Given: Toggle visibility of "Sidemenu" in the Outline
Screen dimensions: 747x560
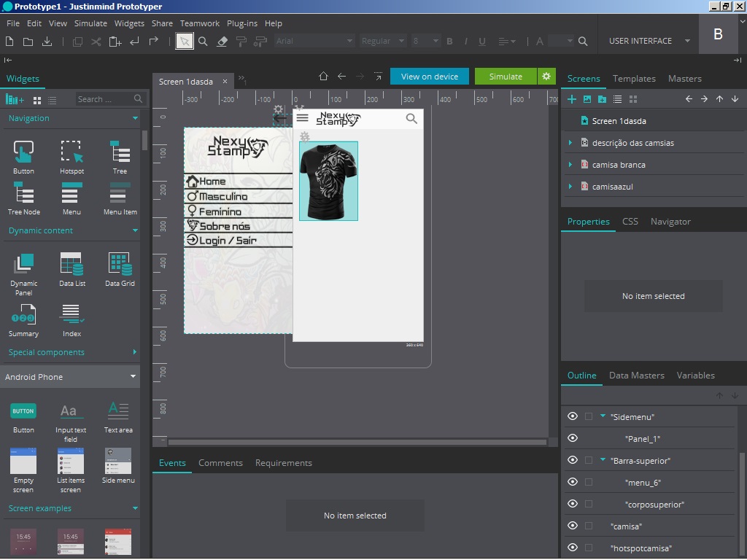Looking at the screenshot, I should point(573,416).
